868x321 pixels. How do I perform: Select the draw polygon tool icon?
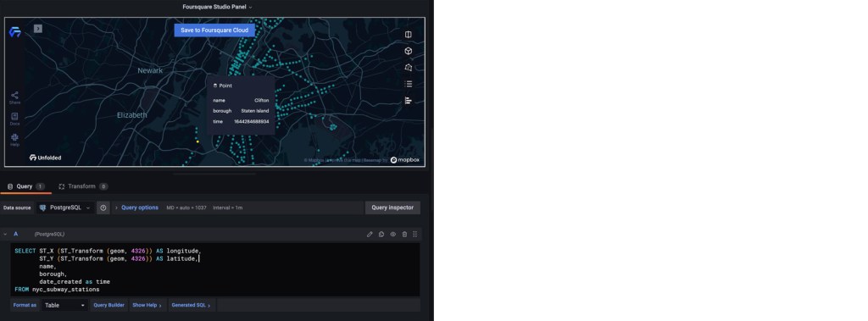(x=408, y=68)
